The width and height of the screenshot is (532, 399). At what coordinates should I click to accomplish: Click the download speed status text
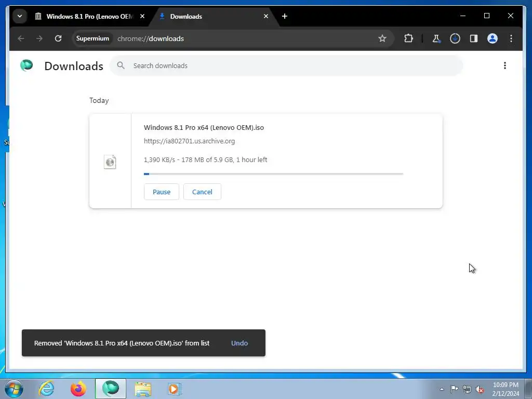click(x=206, y=160)
